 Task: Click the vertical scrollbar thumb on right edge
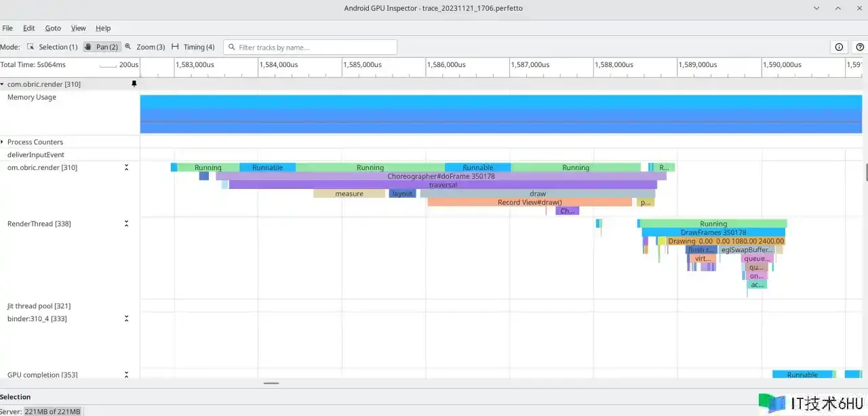(x=866, y=172)
